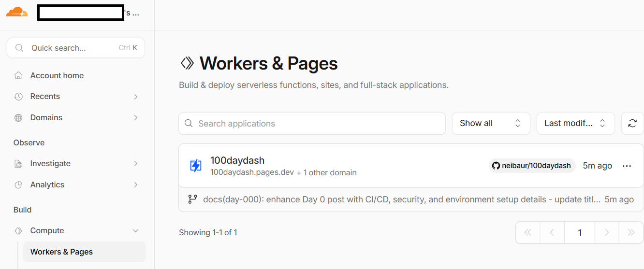
Task: Click the Search applications field
Action: click(x=312, y=123)
